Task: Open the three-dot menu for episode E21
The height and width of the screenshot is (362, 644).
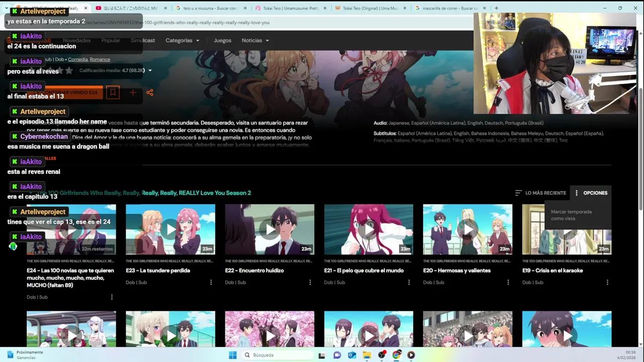Action: point(409,283)
